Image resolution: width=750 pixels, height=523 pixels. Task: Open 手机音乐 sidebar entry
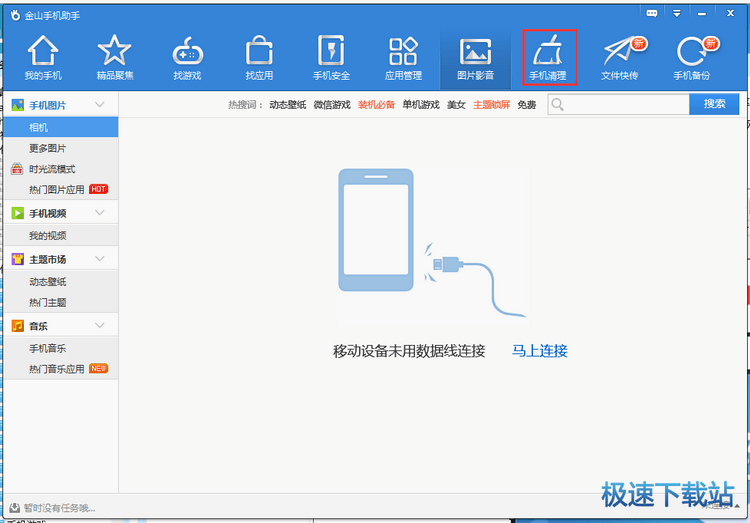click(61, 348)
